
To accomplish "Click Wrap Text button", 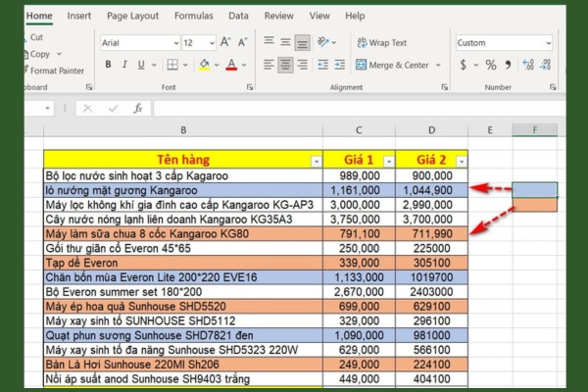I will coord(382,43).
